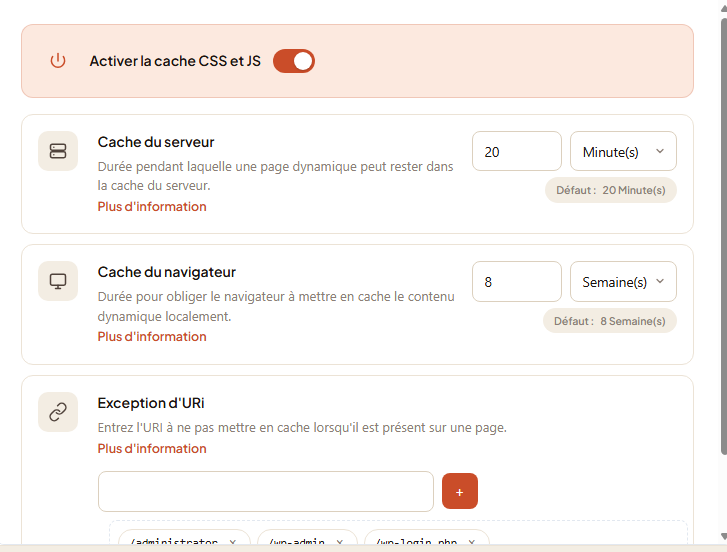The height and width of the screenshot is (552, 727).
Task: Edit the server cache duration field showing 20
Action: pyautogui.click(x=517, y=152)
